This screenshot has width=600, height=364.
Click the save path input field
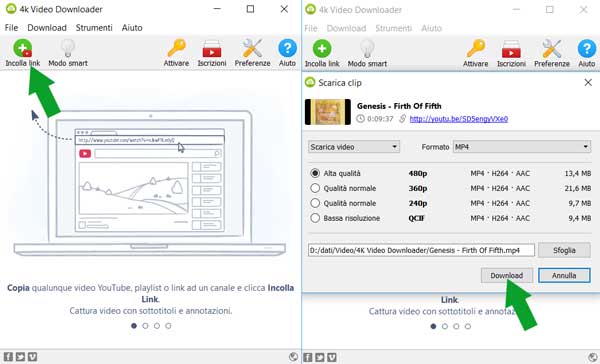[421, 250]
